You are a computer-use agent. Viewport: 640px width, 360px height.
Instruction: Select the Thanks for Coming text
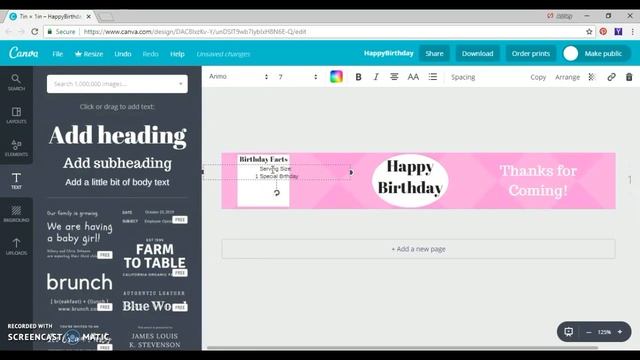[538, 180]
